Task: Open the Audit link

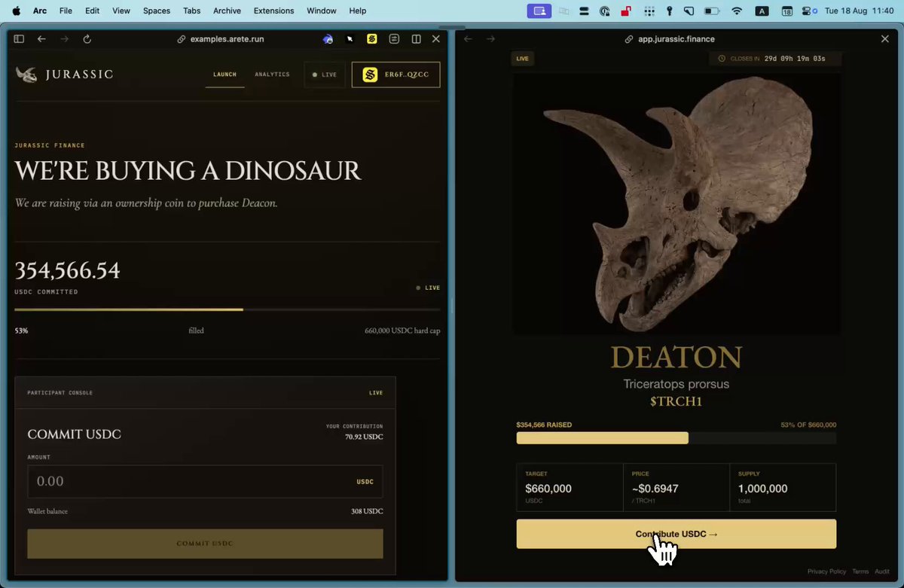Action: [882, 571]
